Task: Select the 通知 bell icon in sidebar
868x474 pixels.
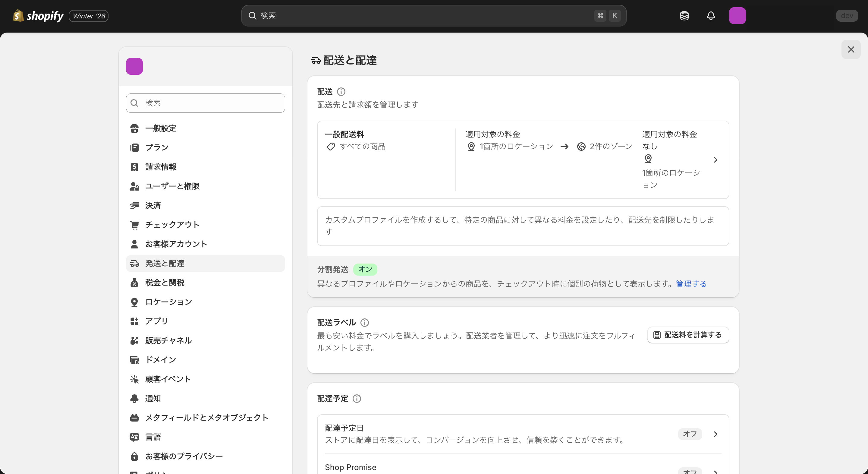Action: click(134, 398)
